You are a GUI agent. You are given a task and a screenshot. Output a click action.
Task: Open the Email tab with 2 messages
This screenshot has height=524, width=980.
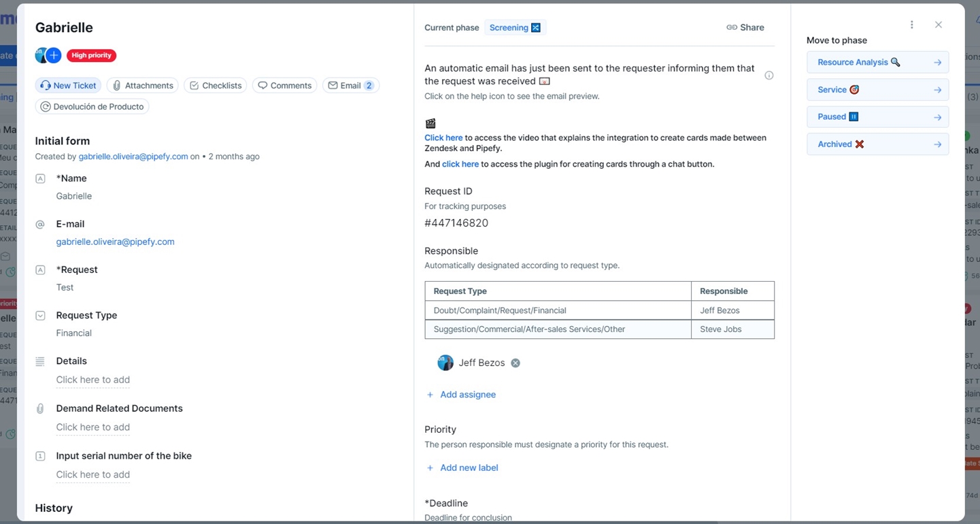click(350, 86)
